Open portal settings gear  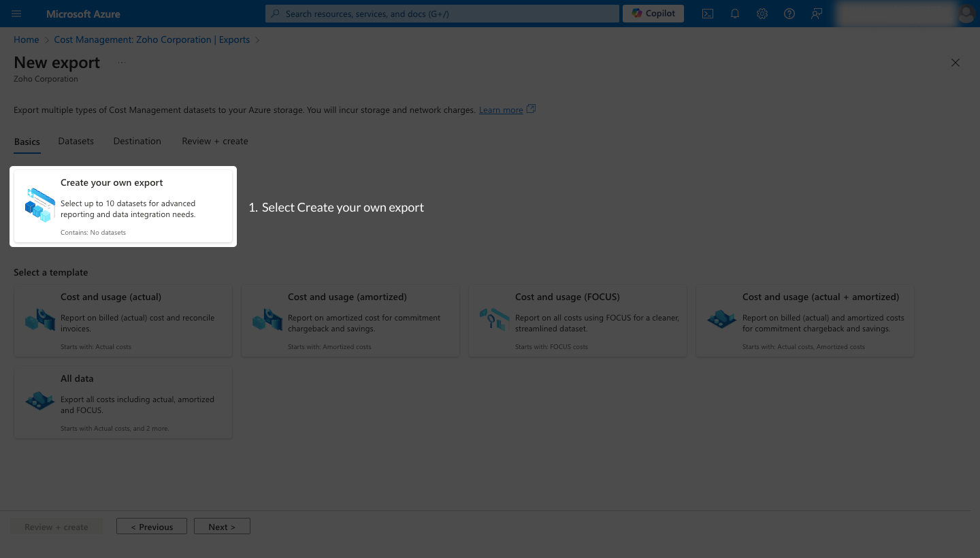(762, 13)
